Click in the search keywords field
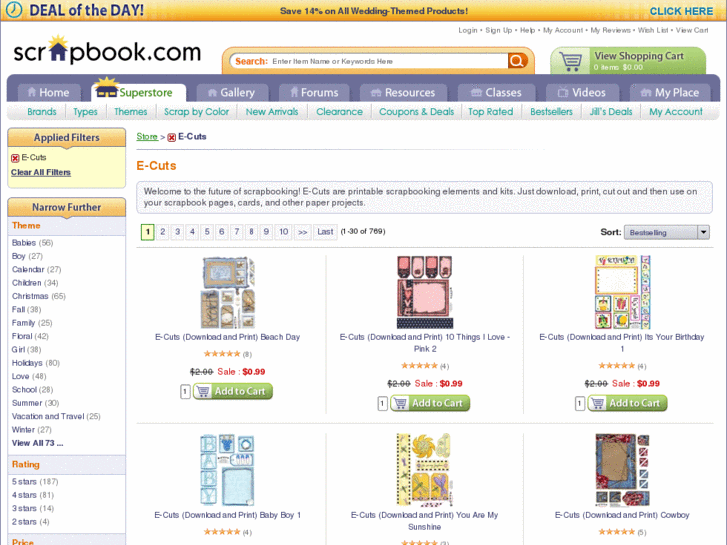 click(x=389, y=61)
